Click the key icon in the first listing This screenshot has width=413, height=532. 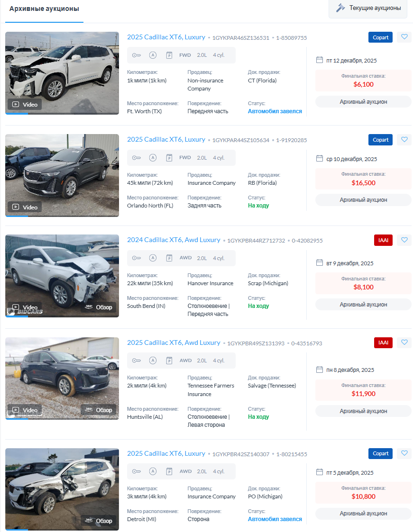136,55
